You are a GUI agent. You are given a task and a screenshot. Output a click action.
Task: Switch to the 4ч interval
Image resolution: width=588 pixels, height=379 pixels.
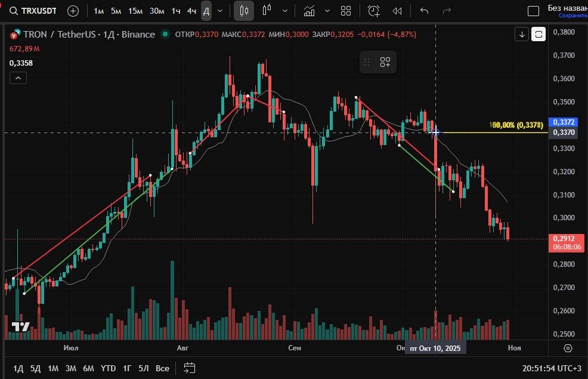point(191,11)
